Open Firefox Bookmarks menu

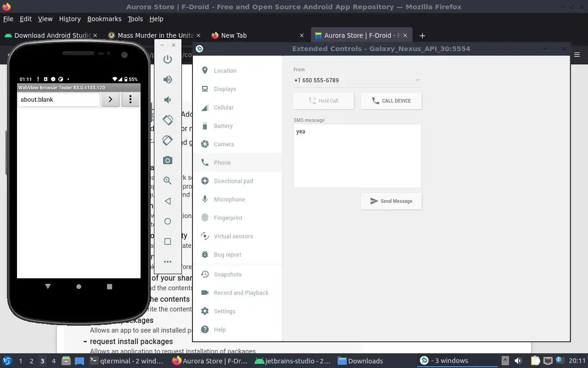104,19
